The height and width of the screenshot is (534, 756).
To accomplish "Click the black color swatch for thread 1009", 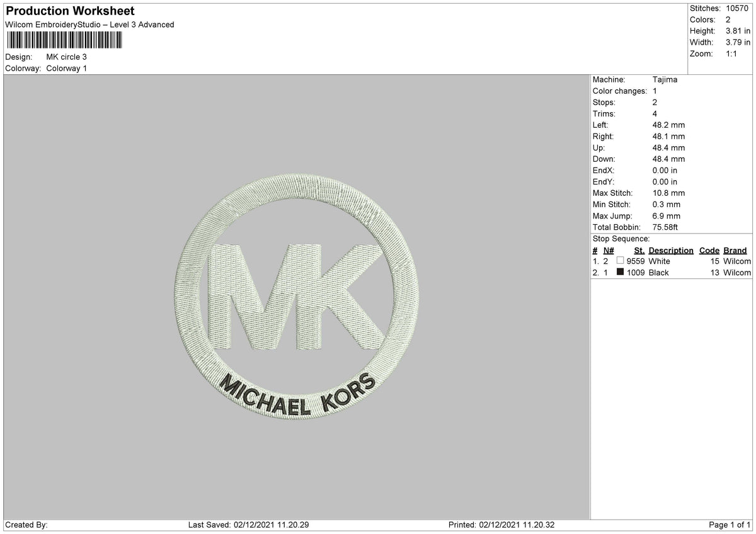I will click(x=619, y=272).
